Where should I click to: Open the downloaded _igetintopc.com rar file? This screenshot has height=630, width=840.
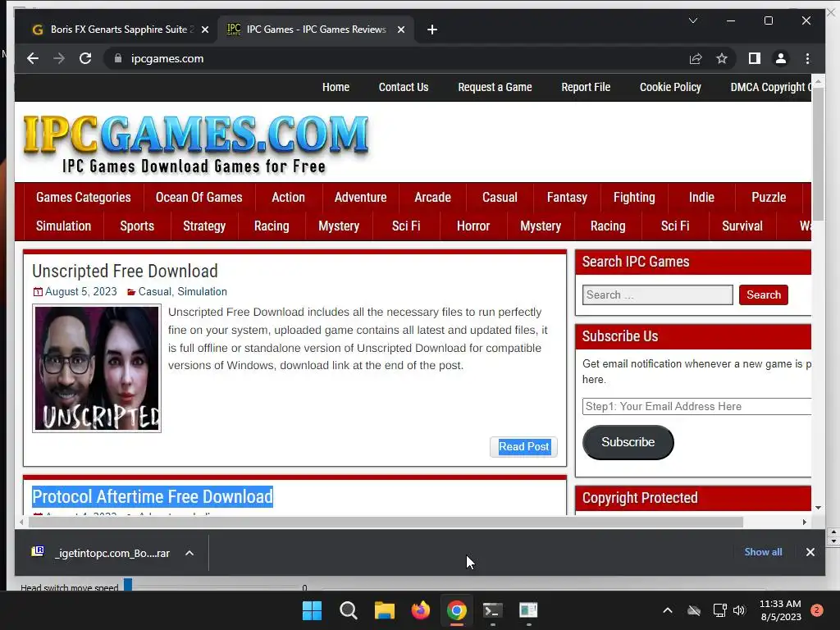coord(103,553)
